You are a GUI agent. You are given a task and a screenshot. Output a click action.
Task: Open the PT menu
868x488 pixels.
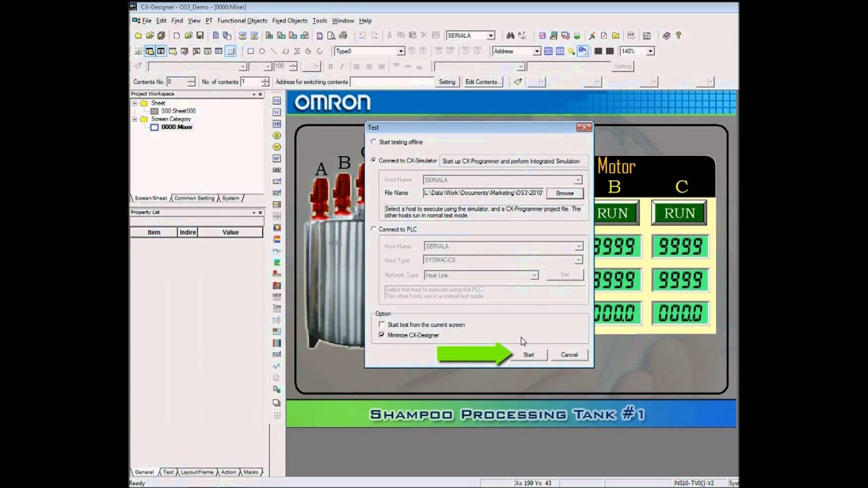point(209,21)
